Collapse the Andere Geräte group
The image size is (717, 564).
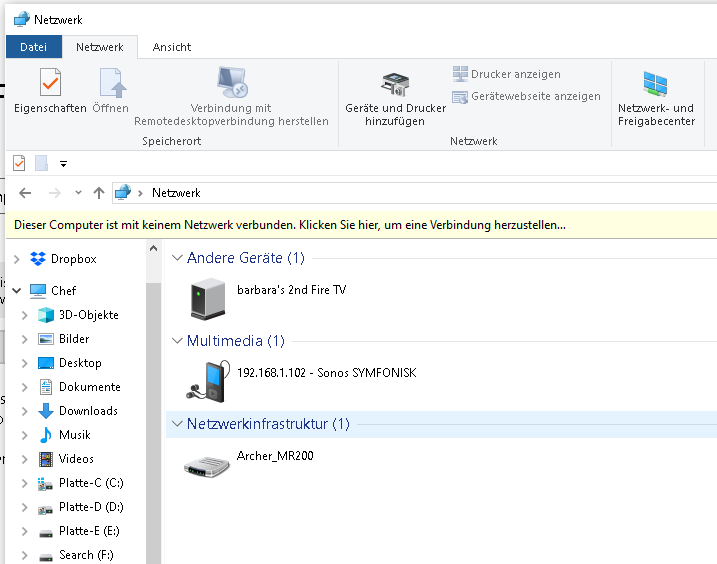click(x=177, y=258)
